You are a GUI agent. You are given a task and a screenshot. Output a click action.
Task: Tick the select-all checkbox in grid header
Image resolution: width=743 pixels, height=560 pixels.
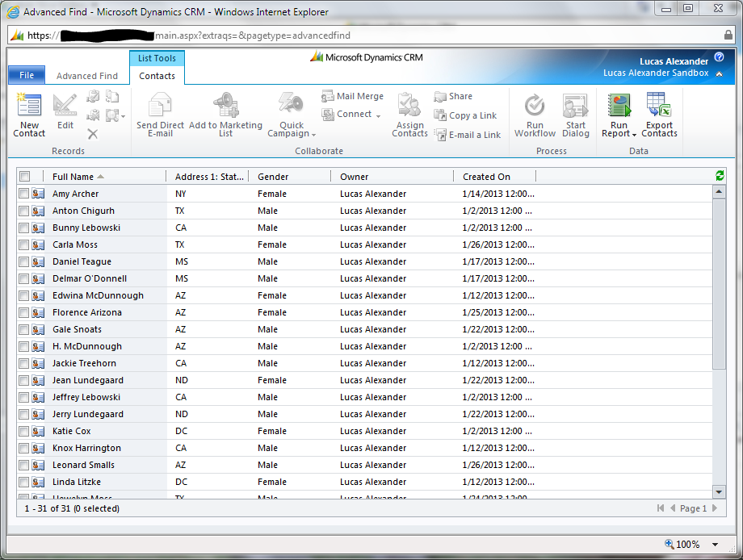[25, 177]
